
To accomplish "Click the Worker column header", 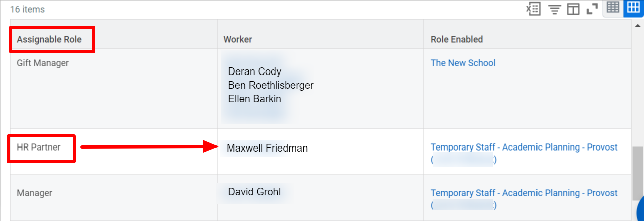I will tap(238, 39).
